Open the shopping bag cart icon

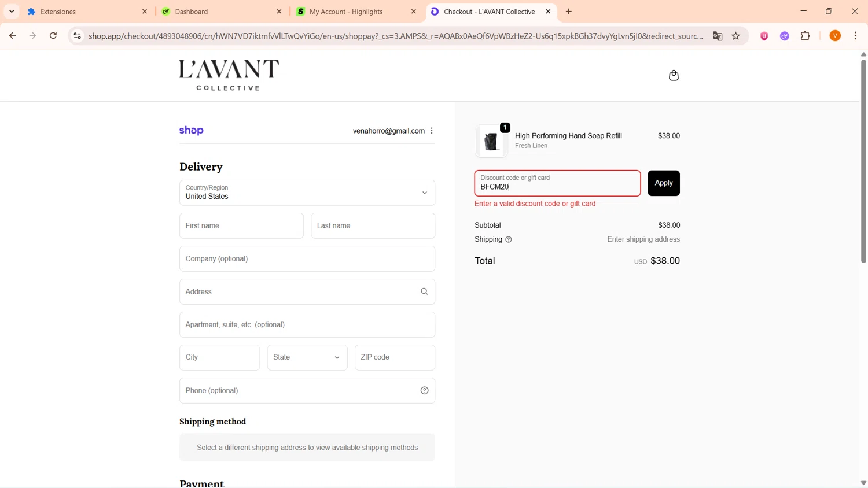(674, 76)
